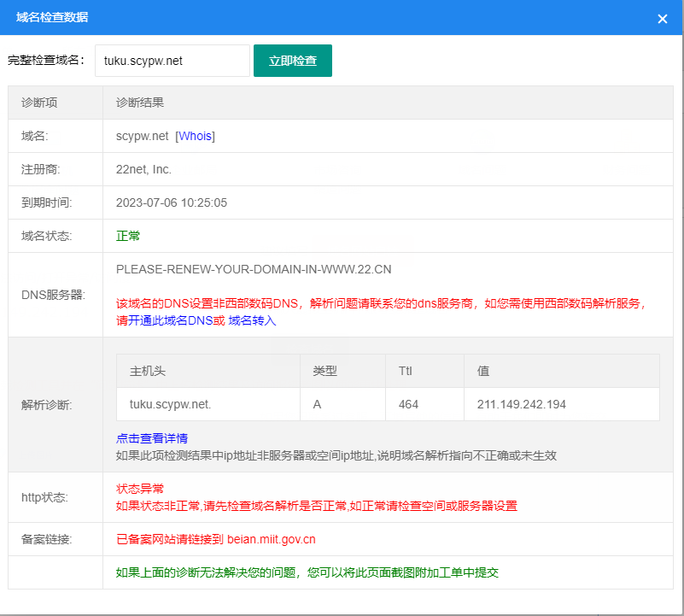
Task: Click the PLEASE-RENEW-YOUR-DOMAIN DNS server text
Action: pyautogui.click(x=254, y=269)
